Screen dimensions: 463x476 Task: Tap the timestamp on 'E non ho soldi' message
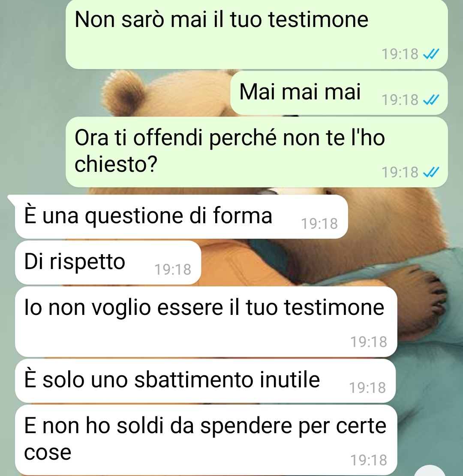369,460
